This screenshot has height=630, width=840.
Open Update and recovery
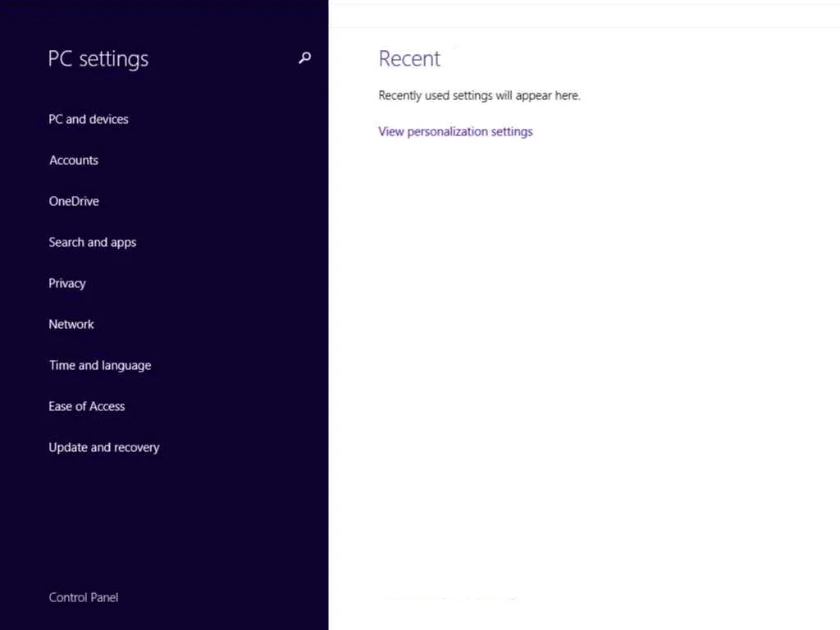(x=104, y=447)
